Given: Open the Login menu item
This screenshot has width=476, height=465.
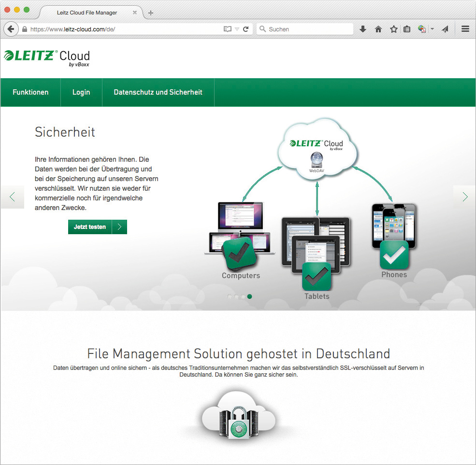Looking at the screenshot, I should [x=81, y=92].
